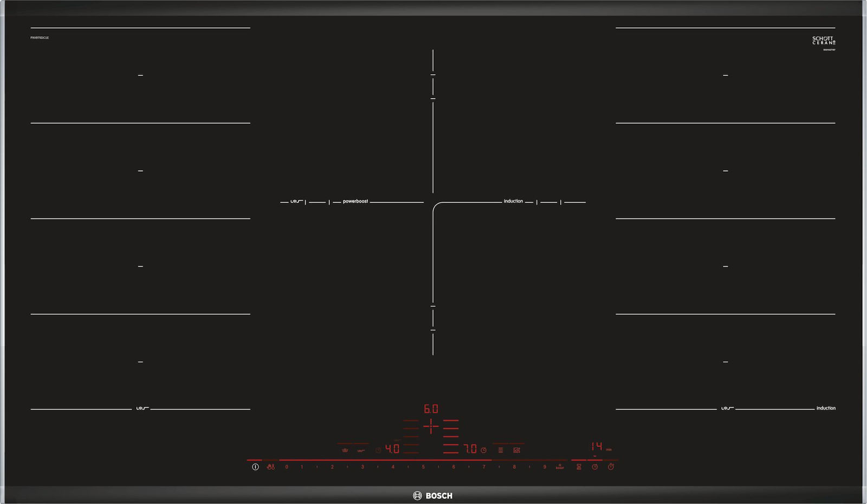The height and width of the screenshot is (504, 867).
Task: Tap the hourglass kitchen timer icon
Action: click(579, 467)
